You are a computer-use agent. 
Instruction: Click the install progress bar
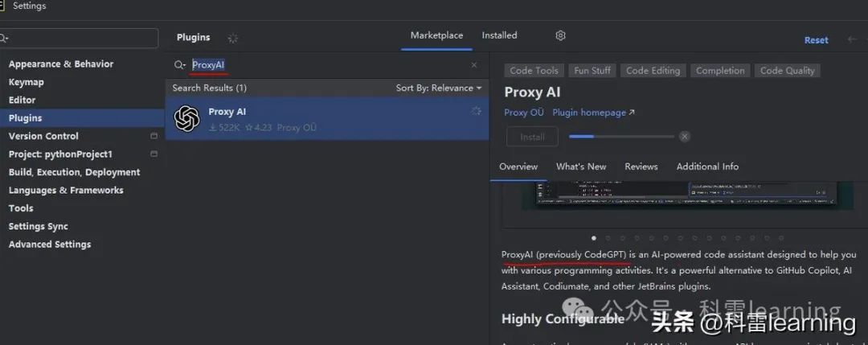pyautogui.click(x=621, y=136)
